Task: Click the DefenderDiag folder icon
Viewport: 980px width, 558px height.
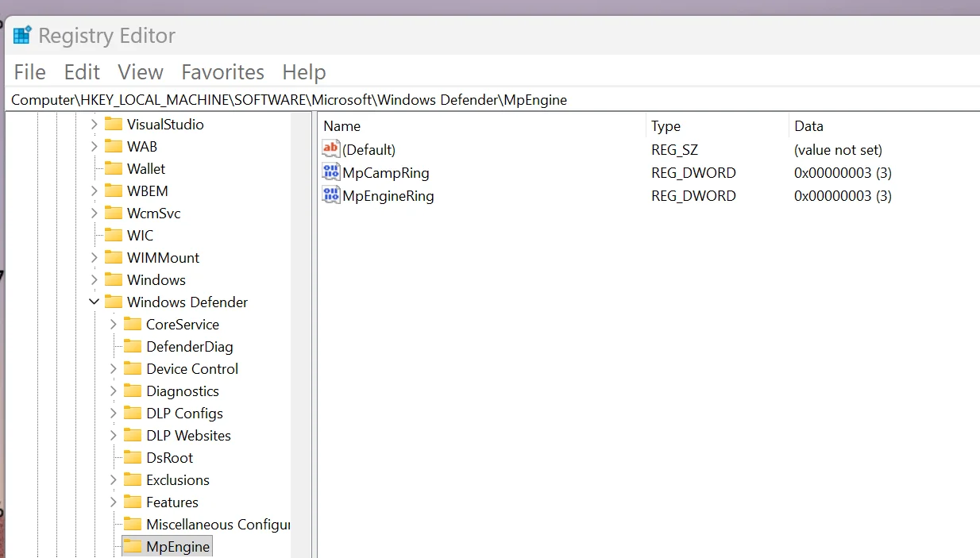Action: pyautogui.click(x=133, y=346)
